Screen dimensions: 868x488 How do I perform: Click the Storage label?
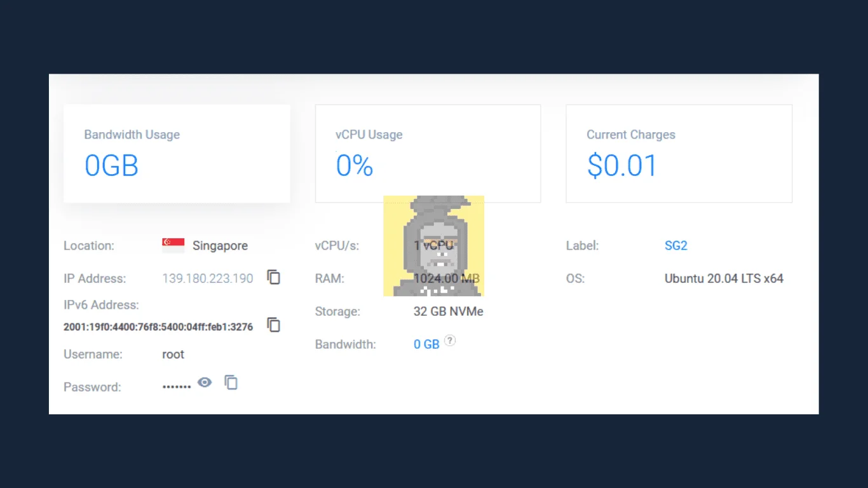click(337, 311)
